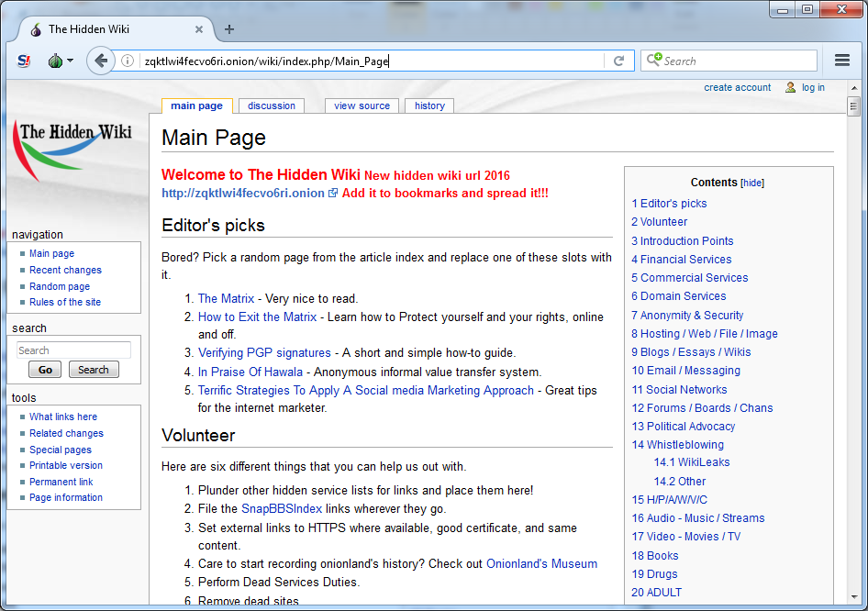
Task: Open Verifying PGP signatures guide
Action: click(264, 353)
